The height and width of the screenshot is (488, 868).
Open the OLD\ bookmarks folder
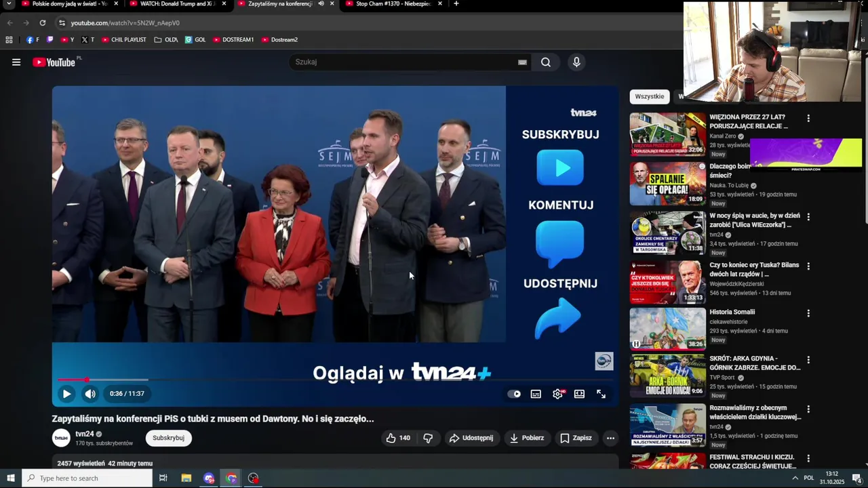pos(166,40)
